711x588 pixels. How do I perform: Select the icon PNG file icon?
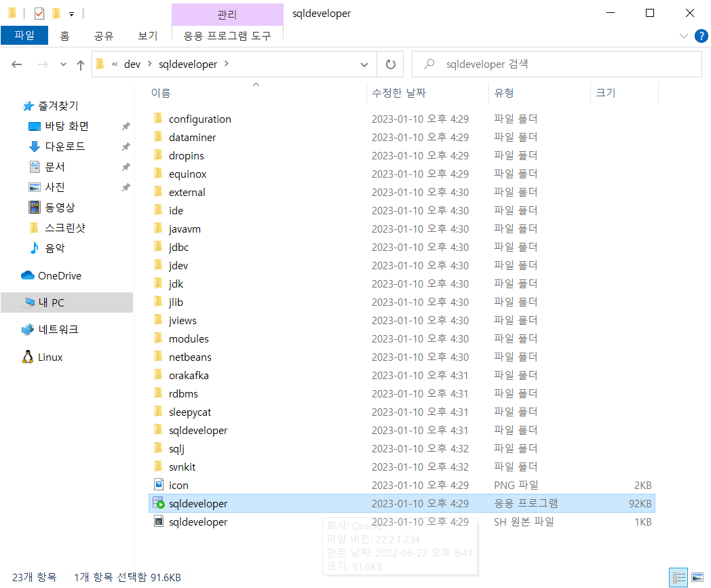click(x=159, y=485)
